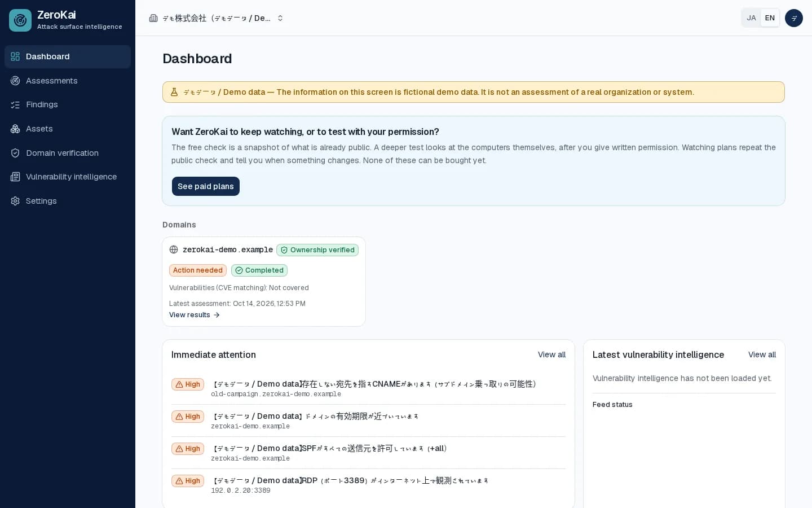812x508 pixels.
Task: Click the Findings list icon
Action: pos(15,104)
